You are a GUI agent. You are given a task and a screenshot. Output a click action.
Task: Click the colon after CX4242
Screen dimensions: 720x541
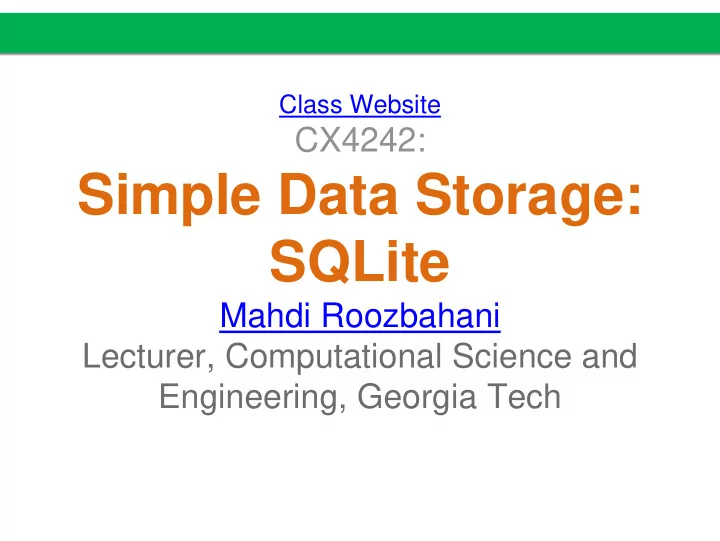(x=422, y=142)
